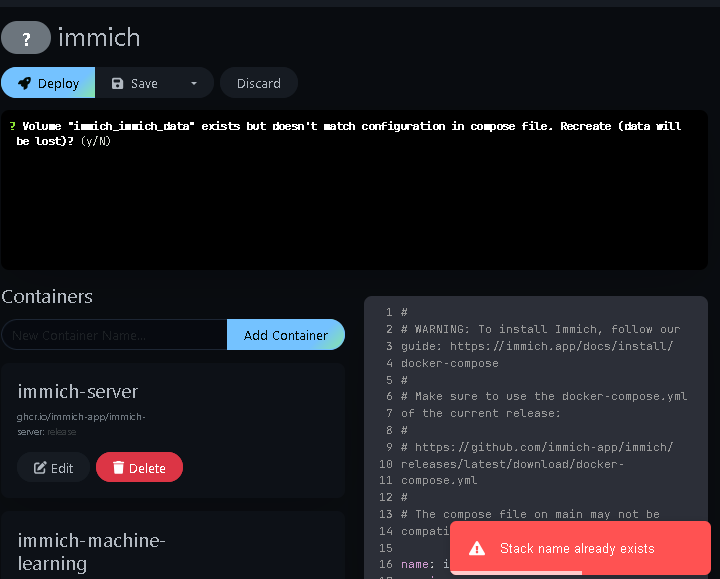Click the volume recreate prompt in terminal
The width and height of the screenshot is (720, 579).
coord(345,133)
